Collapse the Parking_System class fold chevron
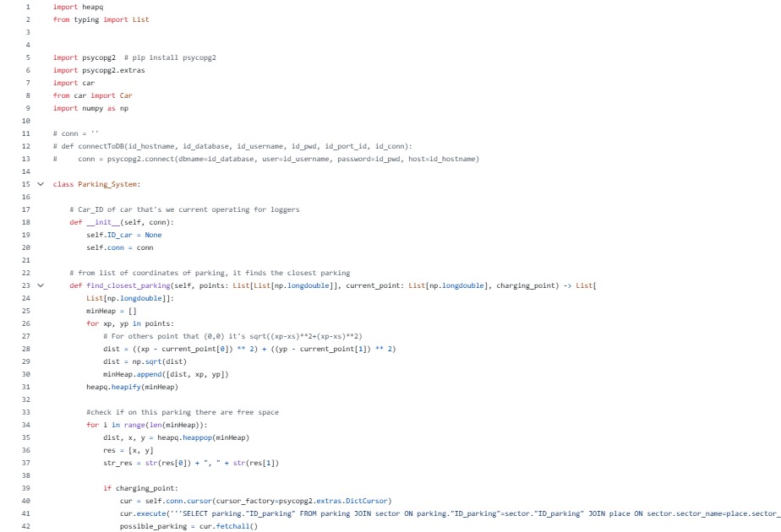The image size is (781, 532). 41,184
